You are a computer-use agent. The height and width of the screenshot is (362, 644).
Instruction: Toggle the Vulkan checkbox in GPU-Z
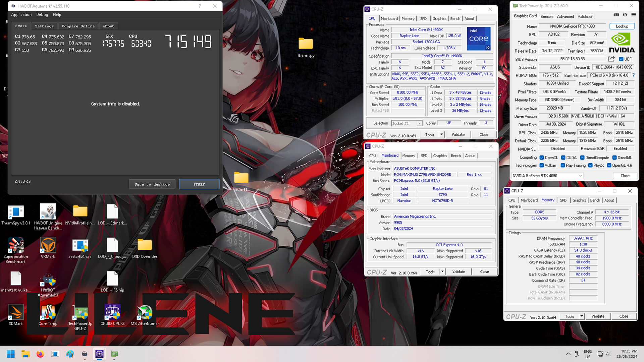[x=542, y=165]
